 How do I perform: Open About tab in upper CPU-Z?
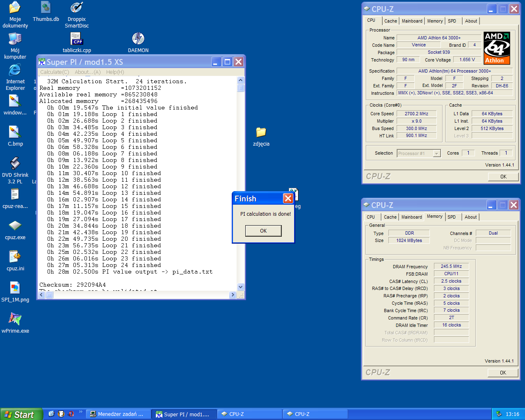point(471,21)
